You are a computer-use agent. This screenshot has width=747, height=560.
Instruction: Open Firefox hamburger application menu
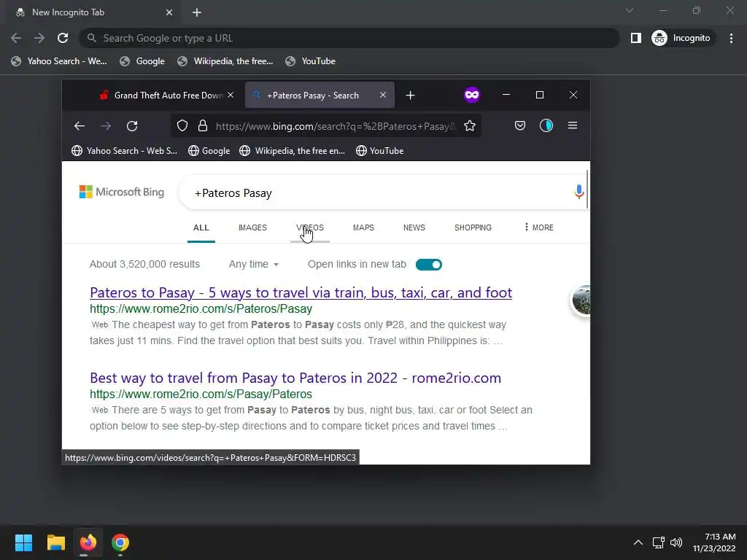pyautogui.click(x=573, y=125)
